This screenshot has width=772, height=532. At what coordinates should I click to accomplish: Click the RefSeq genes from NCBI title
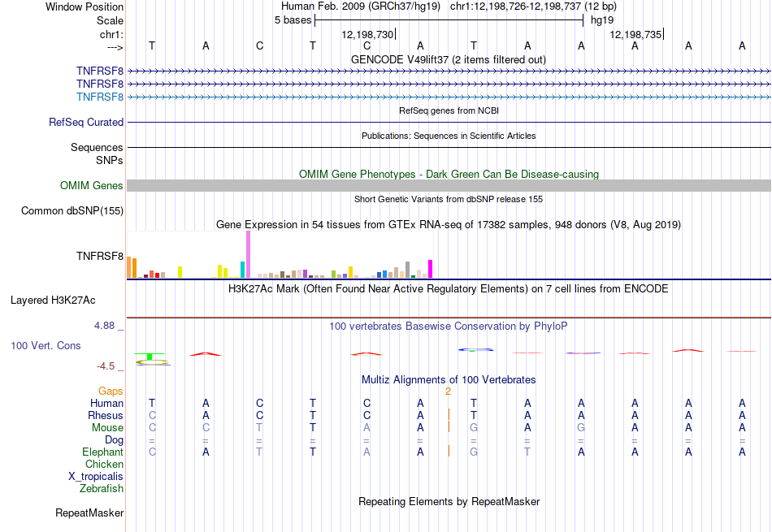[449, 110]
